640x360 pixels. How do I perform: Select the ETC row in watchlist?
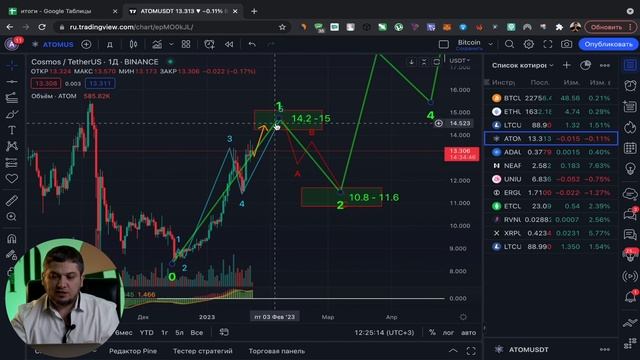coord(551,206)
